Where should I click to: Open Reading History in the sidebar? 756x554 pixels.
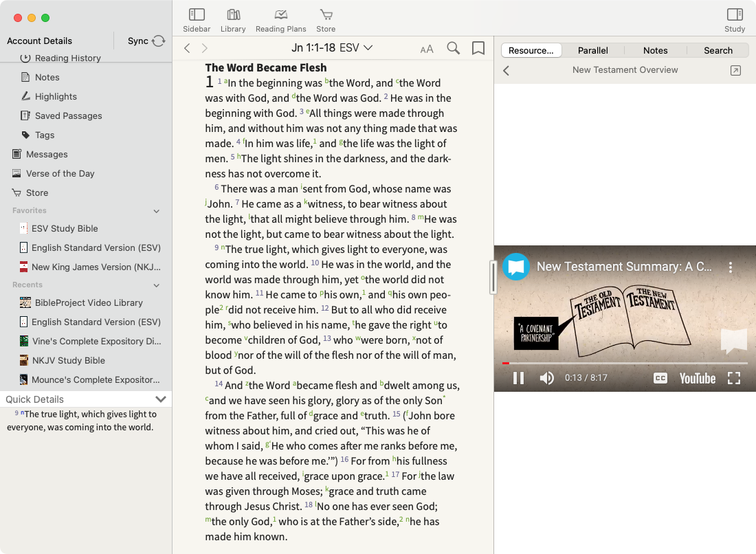pyautogui.click(x=60, y=58)
